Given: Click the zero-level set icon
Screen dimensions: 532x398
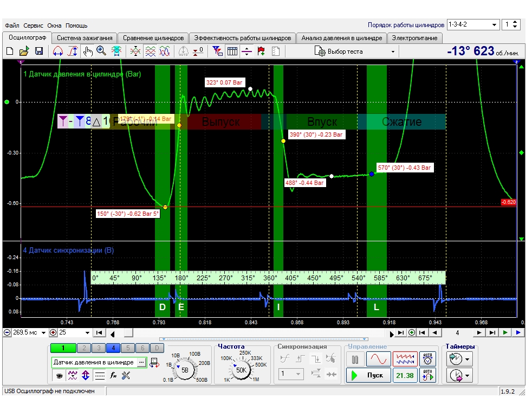Looking at the screenshot, I should click(x=198, y=52).
